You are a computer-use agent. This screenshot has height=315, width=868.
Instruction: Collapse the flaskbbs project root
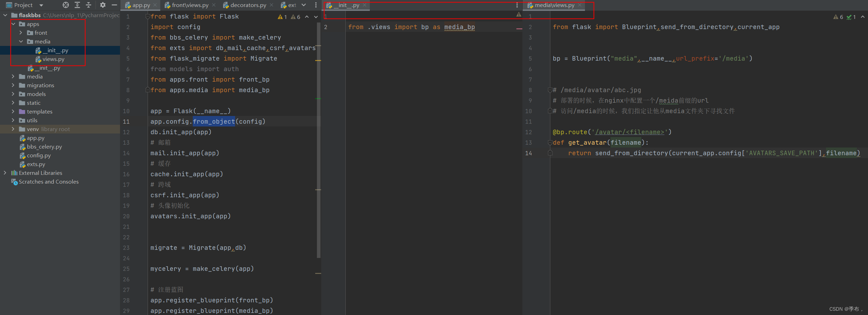(x=5, y=15)
